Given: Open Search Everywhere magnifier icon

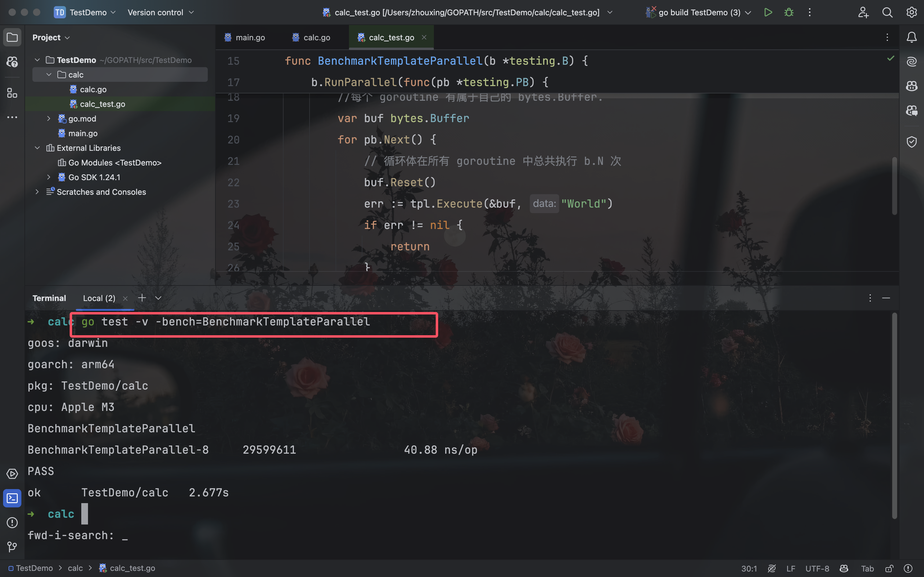Looking at the screenshot, I should 887,12.
